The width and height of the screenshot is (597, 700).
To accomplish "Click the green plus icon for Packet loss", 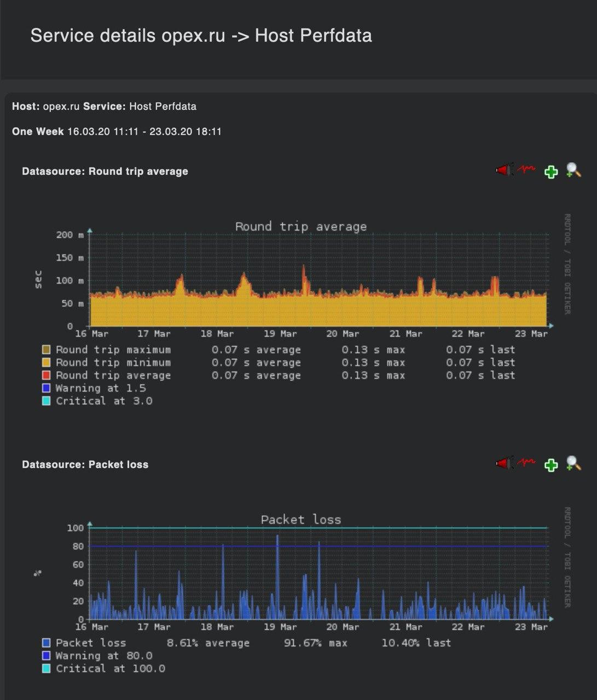I will point(550,465).
